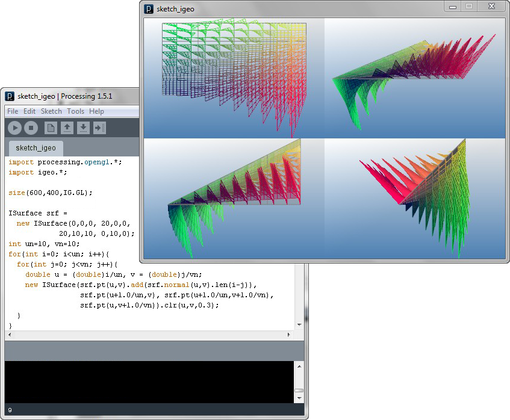Select the top-right perspective viewport
Image resolution: width=510 pixels, height=420 pixels.
[414, 78]
